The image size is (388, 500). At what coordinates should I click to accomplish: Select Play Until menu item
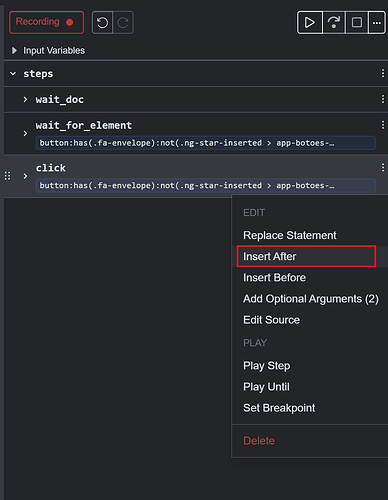point(266,387)
